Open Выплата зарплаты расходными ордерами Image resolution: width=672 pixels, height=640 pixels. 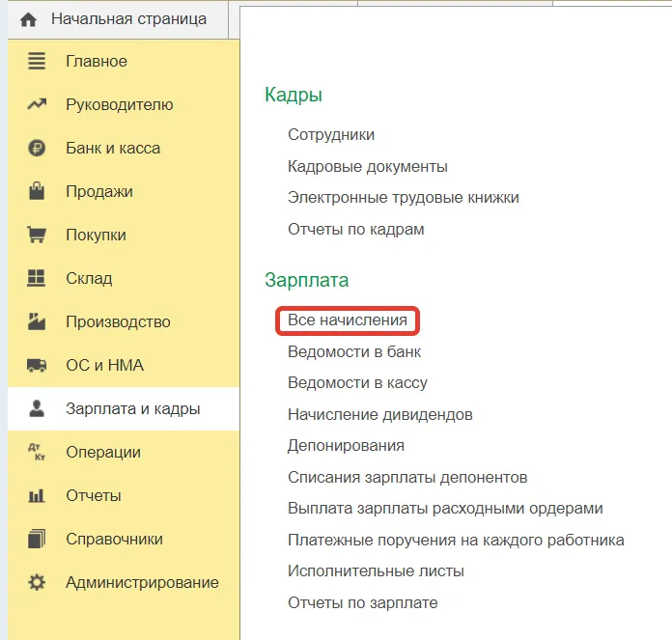[445, 509]
